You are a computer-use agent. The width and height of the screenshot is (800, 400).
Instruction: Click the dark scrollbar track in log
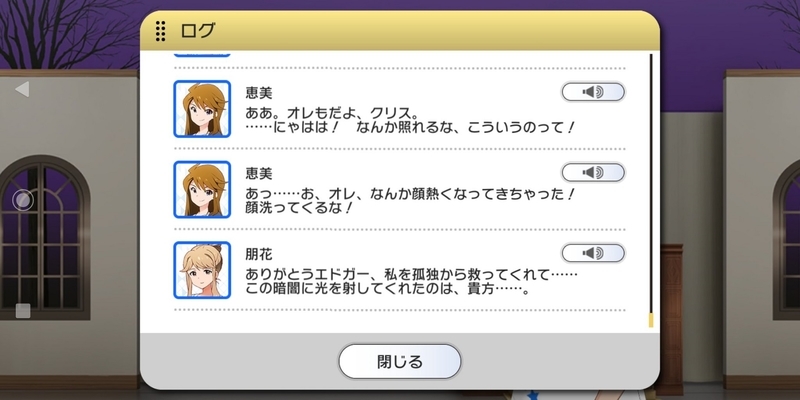point(651,184)
